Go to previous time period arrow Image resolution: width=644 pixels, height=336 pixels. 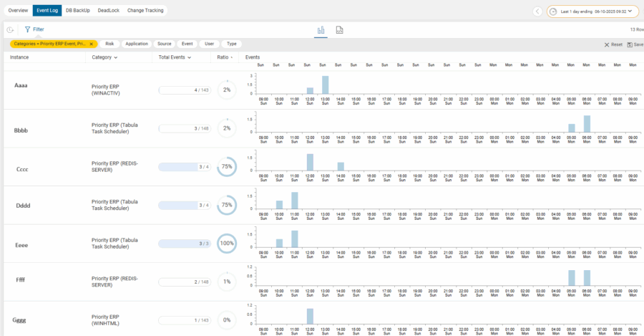537,11
